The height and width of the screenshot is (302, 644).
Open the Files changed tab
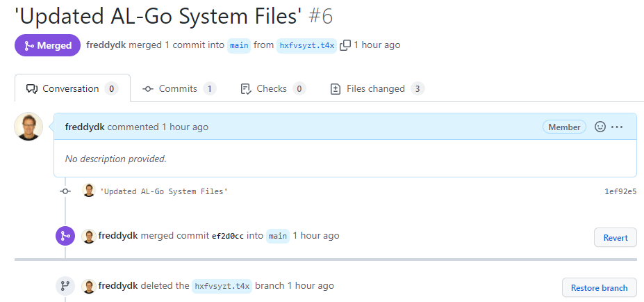pyautogui.click(x=376, y=89)
